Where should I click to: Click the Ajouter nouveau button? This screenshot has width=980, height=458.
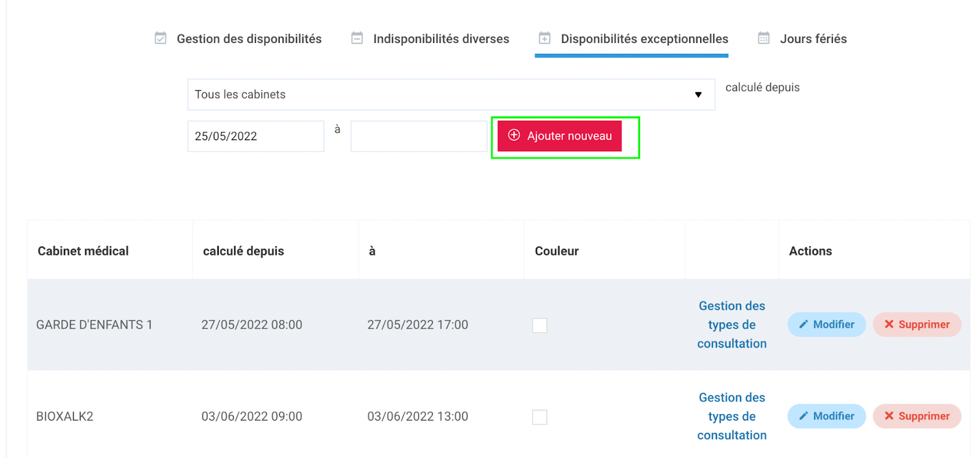[559, 136]
